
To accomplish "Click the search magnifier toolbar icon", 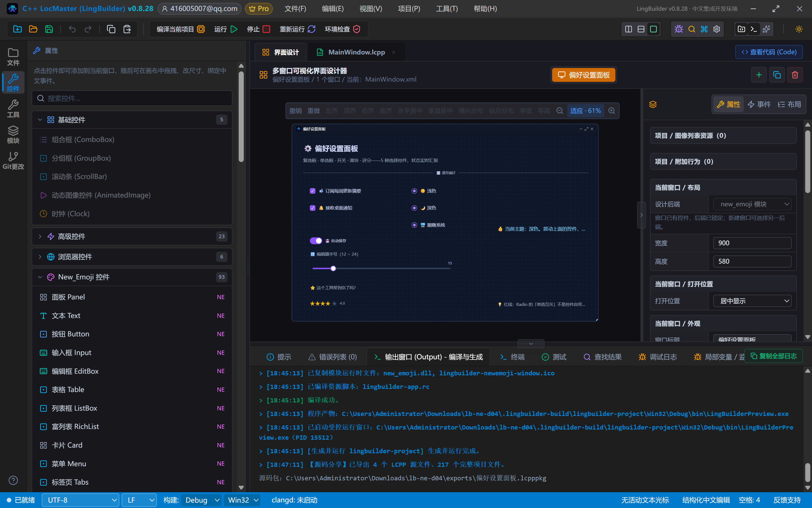I will tap(692, 29).
